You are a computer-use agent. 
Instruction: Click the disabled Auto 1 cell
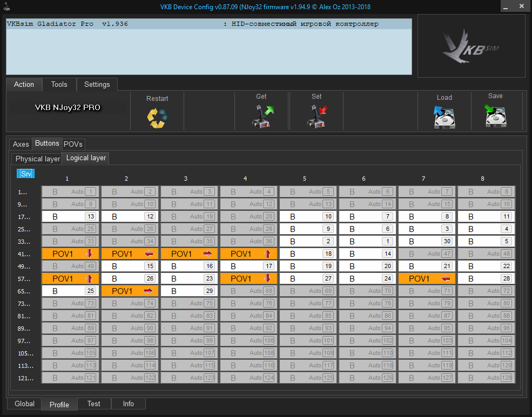70,192
